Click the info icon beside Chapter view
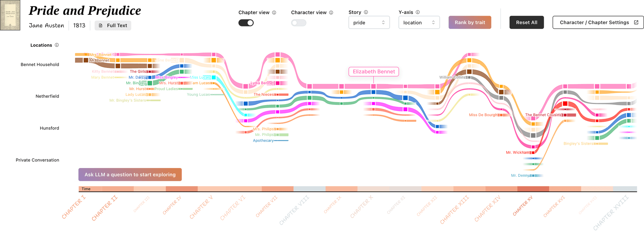Screen dimensions: 644x231 point(274,13)
